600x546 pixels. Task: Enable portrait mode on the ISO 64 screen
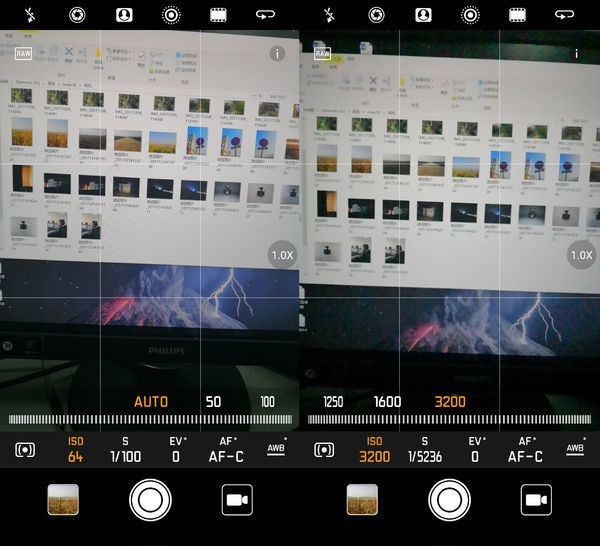pos(124,15)
